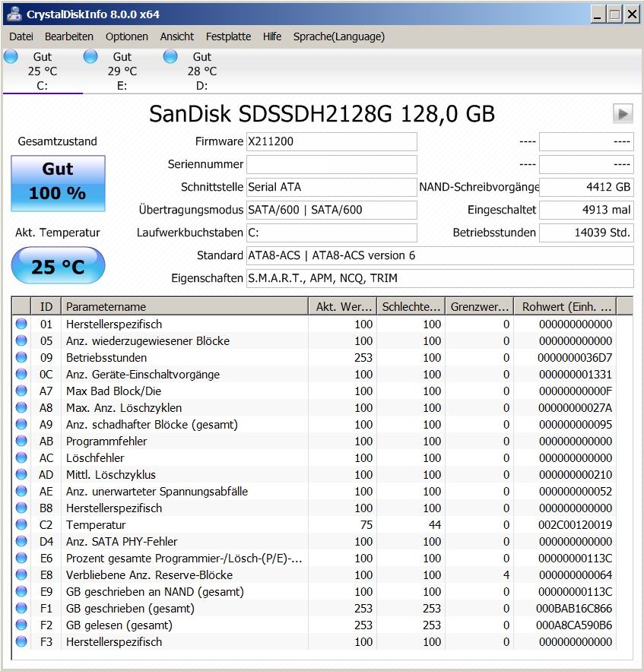Image resolution: width=644 pixels, height=671 pixels.
Task: Open the Festplatte menu
Action: coord(228,36)
